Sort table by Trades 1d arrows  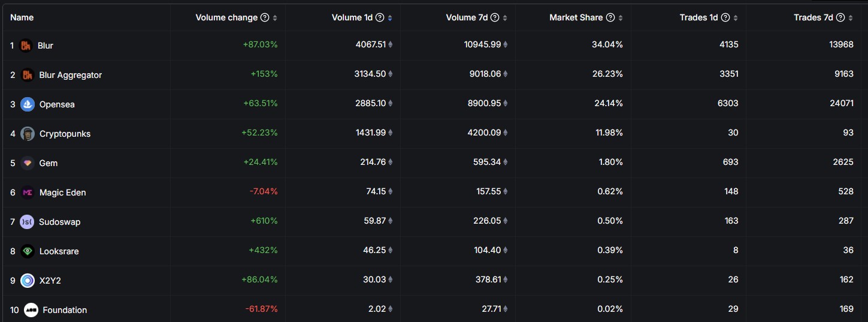coord(736,18)
